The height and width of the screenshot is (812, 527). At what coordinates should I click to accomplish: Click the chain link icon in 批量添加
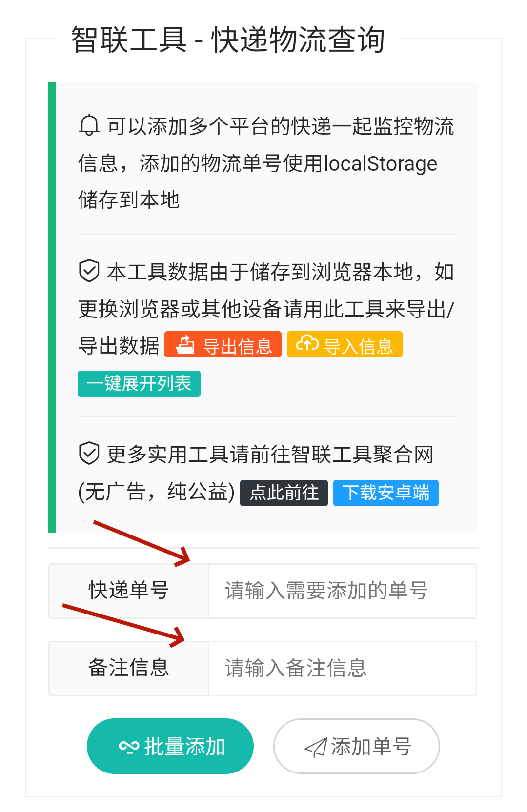[x=129, y=747]
